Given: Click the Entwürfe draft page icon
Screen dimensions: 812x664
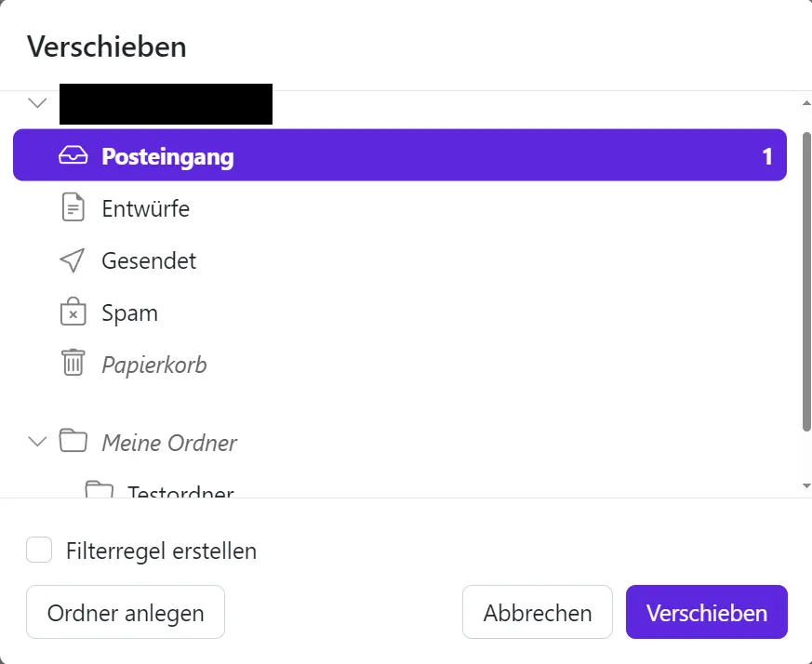Looking at the screenshot, I should click(x=72, y=207).
